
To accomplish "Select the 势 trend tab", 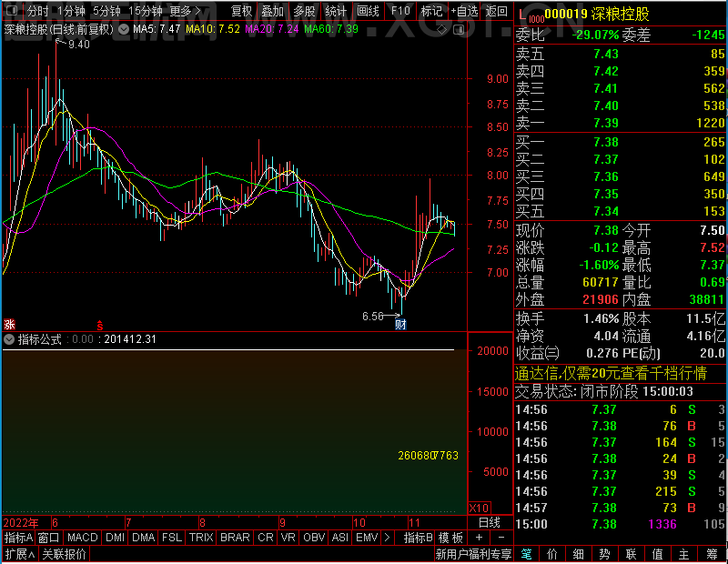I will click(604, 554).
